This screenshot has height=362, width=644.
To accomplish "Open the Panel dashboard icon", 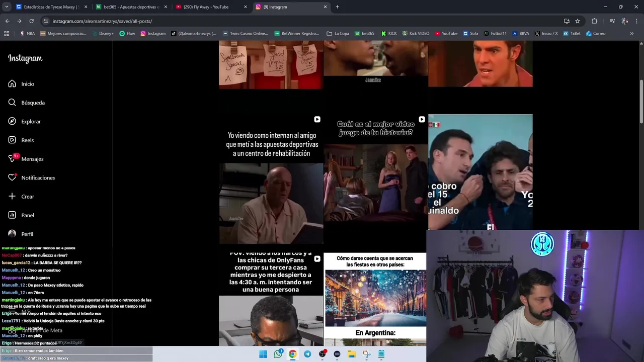I will [x=12, y=215].
